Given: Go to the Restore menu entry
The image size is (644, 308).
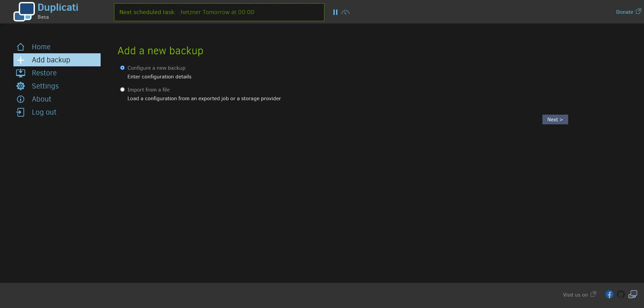Looking at the screenshot, I should tap(44, 73).
